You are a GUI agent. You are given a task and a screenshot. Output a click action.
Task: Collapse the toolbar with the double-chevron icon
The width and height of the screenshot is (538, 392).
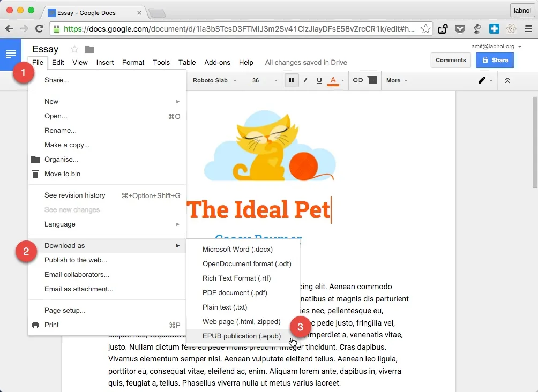[x=508, y=80]
